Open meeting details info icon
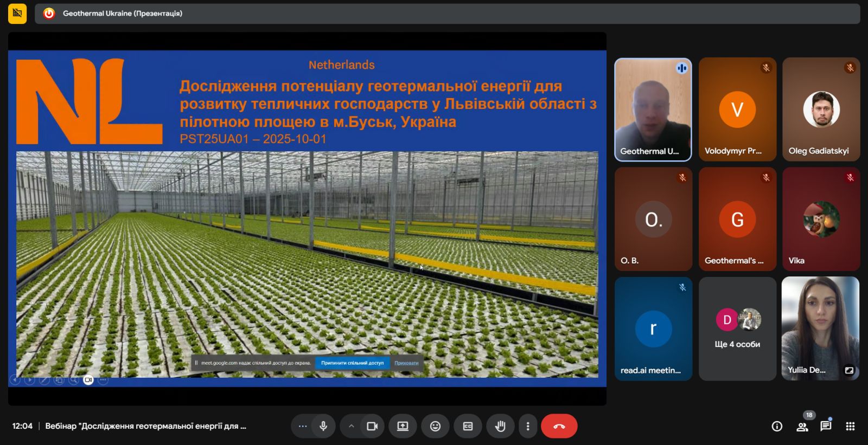 click(777, 427)
